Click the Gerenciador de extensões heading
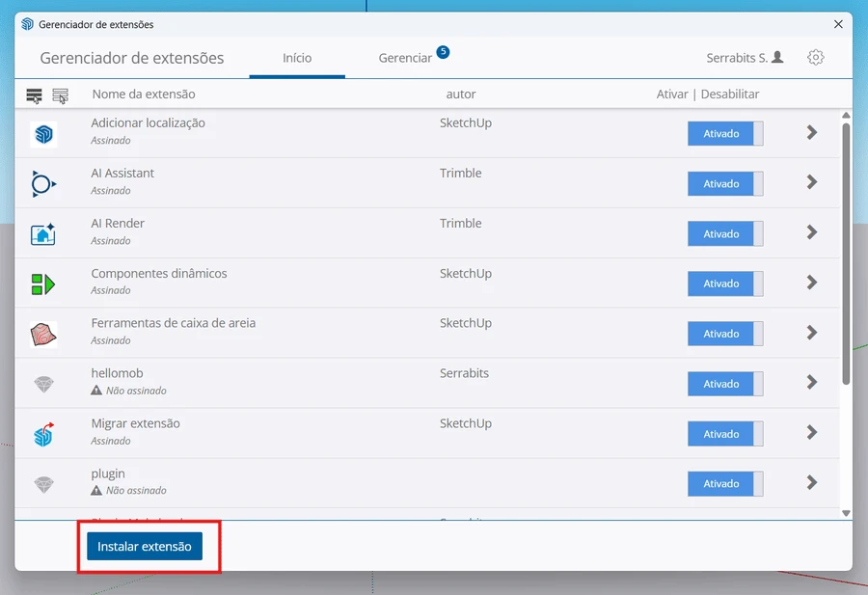Screen dimensions: 868x595 pos(132,58)
